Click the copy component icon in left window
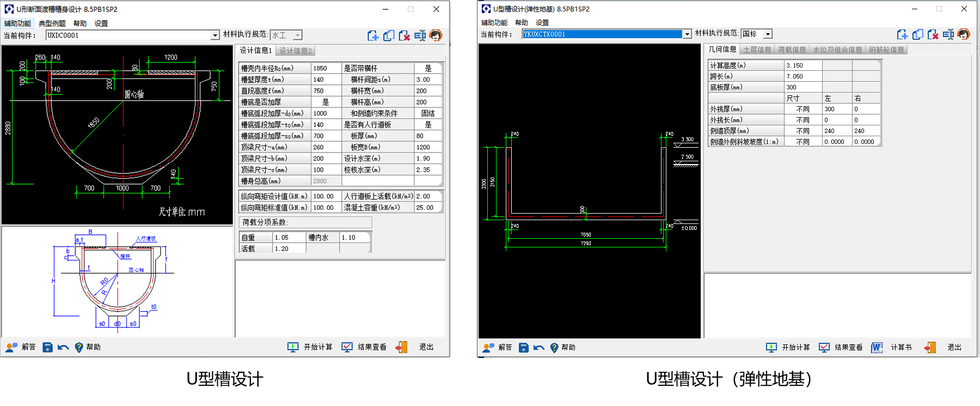Image resolution: width=980 pixels, height=406 pixels. pyautogui.click(x=389, y=35)
